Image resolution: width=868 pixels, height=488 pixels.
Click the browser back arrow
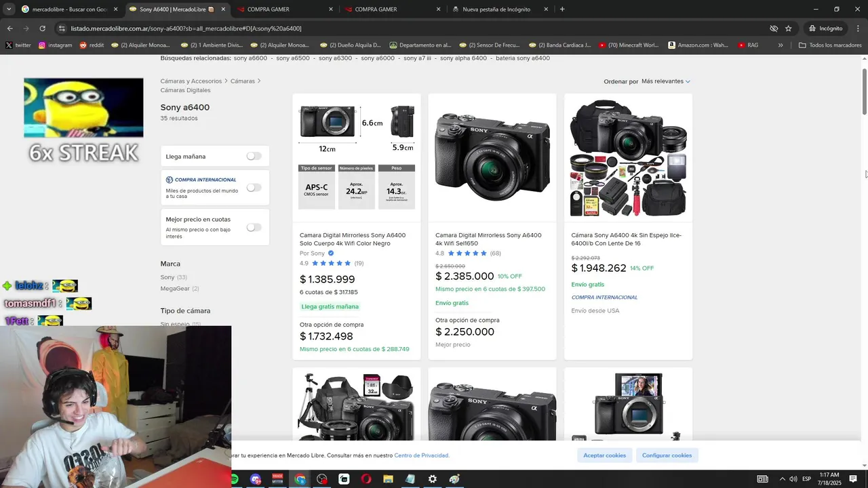pos(9,28)
